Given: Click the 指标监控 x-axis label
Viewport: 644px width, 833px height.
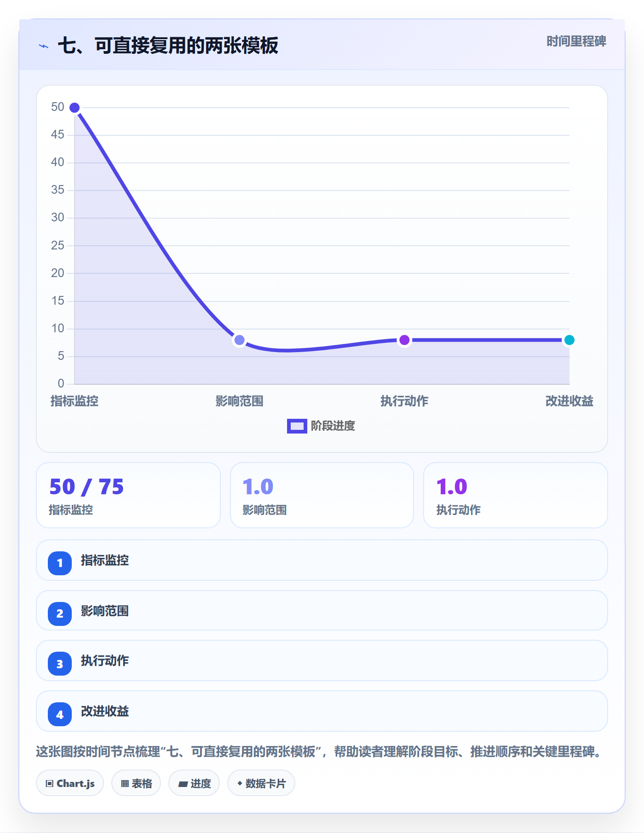Looking at the screenshot, I should click(75, 401).
